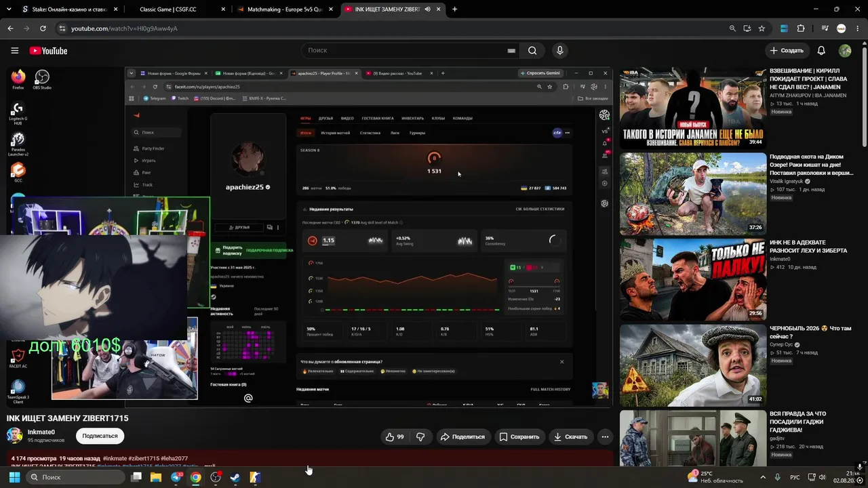Open Подводная охота на Диком Озере thumbnail
Screen dimensions: 868x488
(x=693, y=194)
